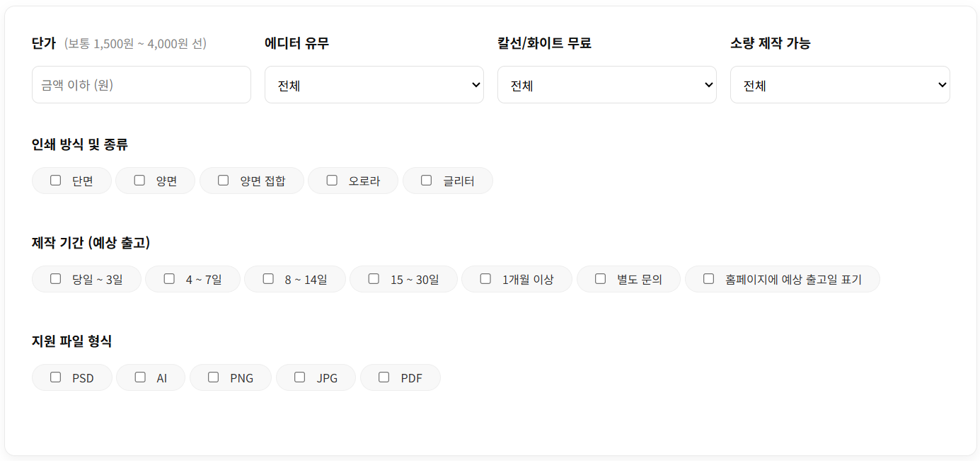Check the PSD file format
980x461 pixels.
[56, 377]
